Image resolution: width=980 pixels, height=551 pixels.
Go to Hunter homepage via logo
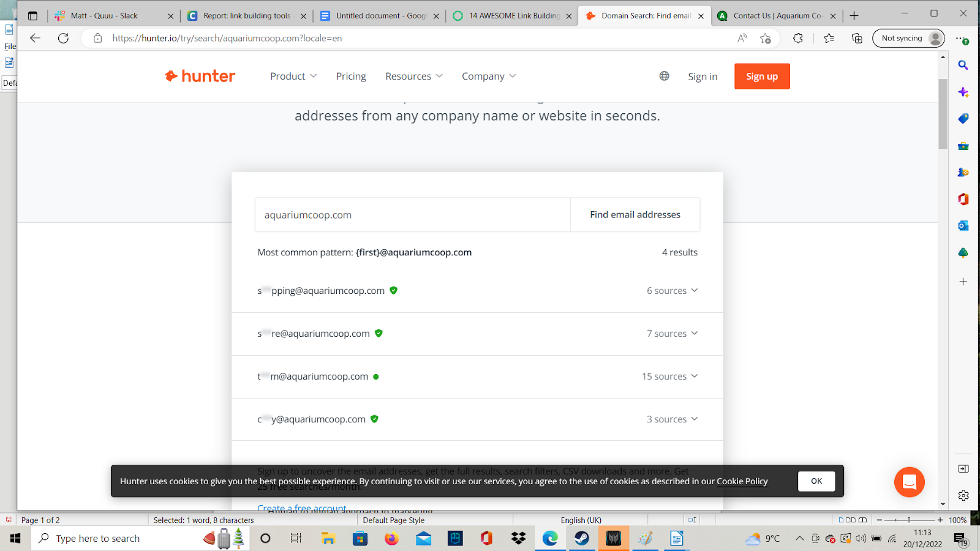(x=200, y=76)
